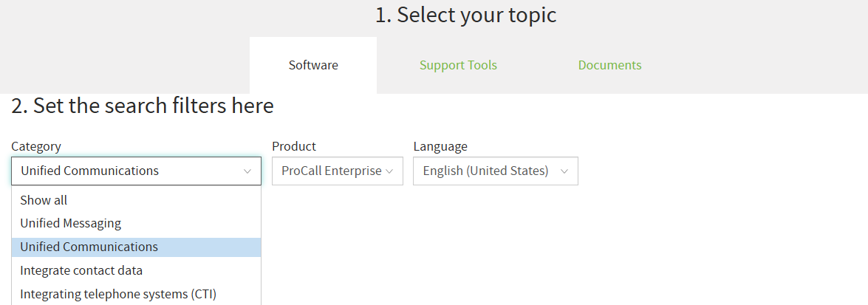The height and width of the screenshot is (305, 868).
Task: Pick highlighted Unified Communications list option
Action: [x=136, y=247]
